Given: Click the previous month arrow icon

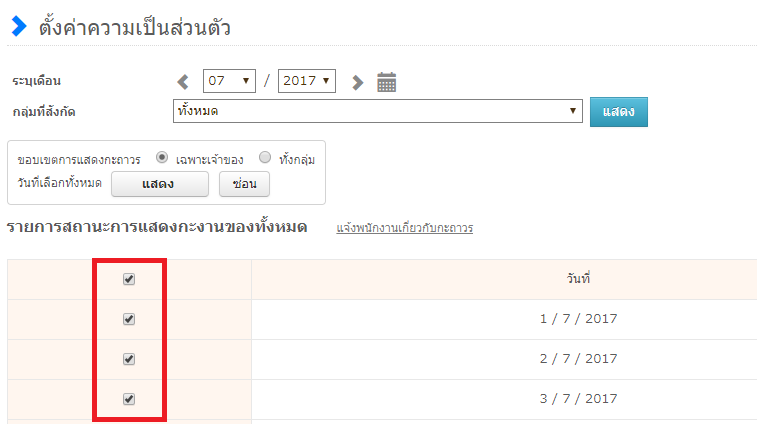Looking at the screenshot, I should tap(183, 82).
